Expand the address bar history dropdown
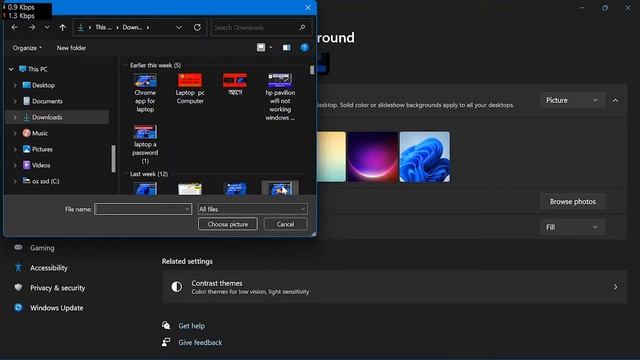Image resolution: width=640 pixels, height=360 pixels. coord(179,27)
